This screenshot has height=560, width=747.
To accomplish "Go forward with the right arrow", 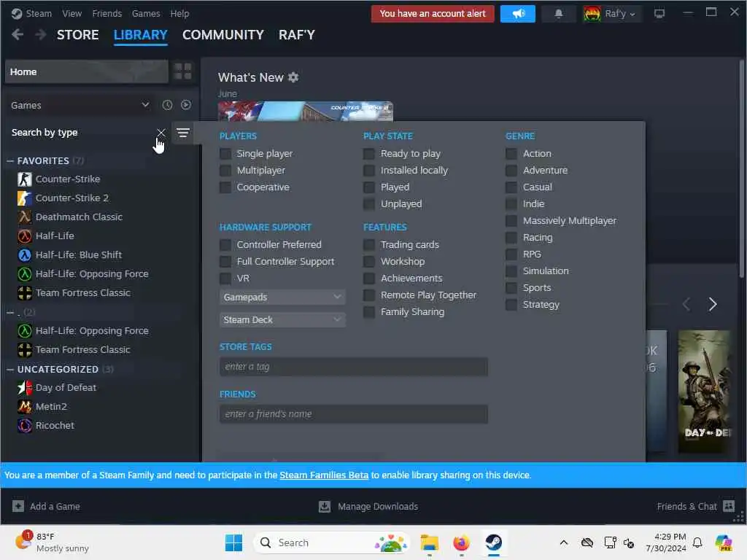I will tap(41, 35).
